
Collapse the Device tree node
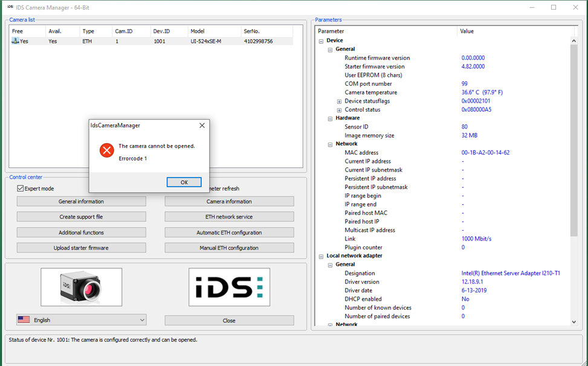click(x=321, y=41)
